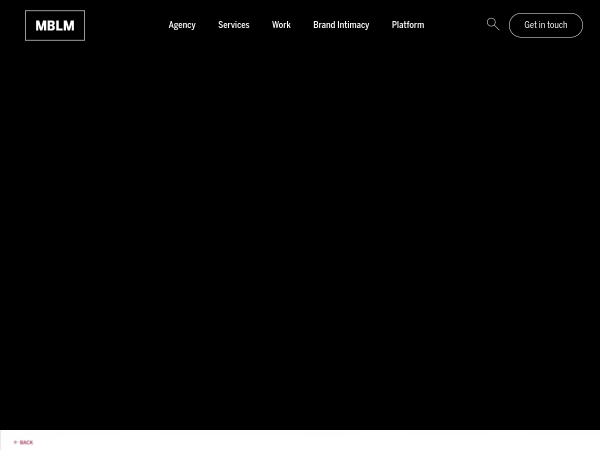Open the search magnifier icon
The image size is (600, 450).
pyautogui.click(x=492, y=24)
